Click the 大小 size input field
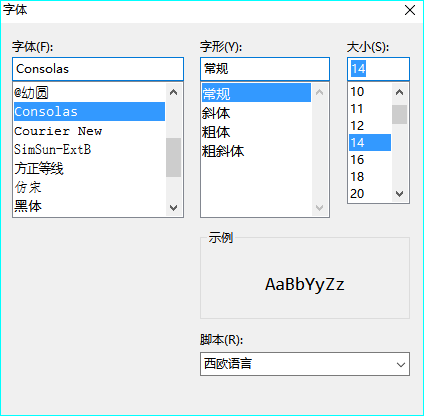Image resolution: width=424 pixels, height=416 pixels. pyautogui.click(x=378, y=69)
